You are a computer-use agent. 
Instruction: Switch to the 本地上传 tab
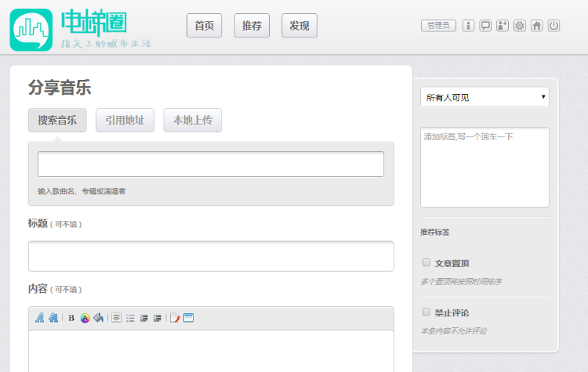[x=192, y=121]
